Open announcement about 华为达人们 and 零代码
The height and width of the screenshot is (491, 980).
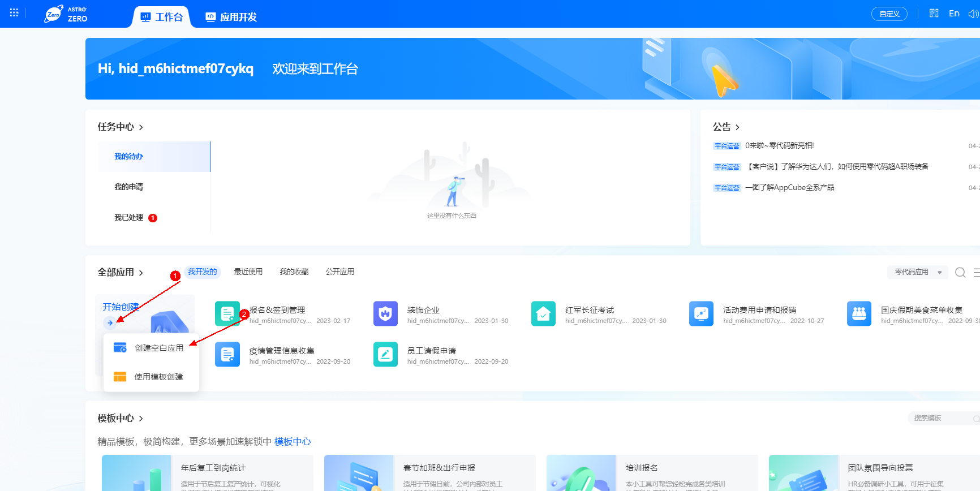click(837, 166)
